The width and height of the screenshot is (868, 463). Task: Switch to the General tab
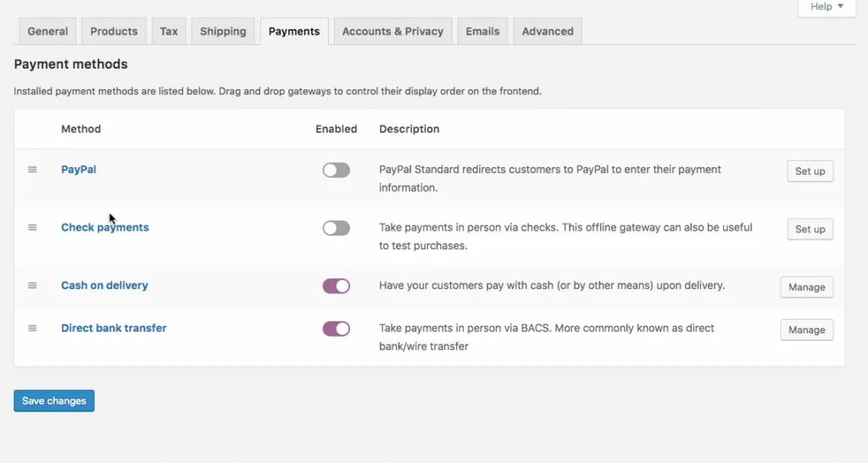47,31
